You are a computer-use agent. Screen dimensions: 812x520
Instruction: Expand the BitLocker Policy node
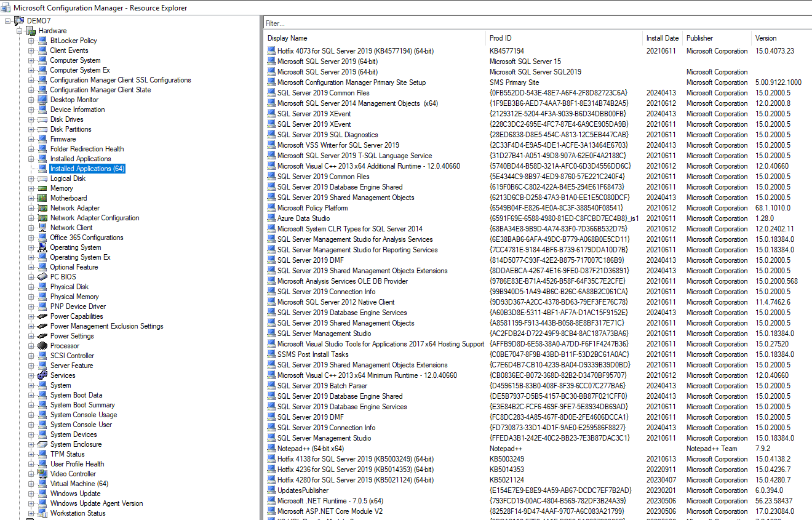pyautogui.click(x=31, y=41)
